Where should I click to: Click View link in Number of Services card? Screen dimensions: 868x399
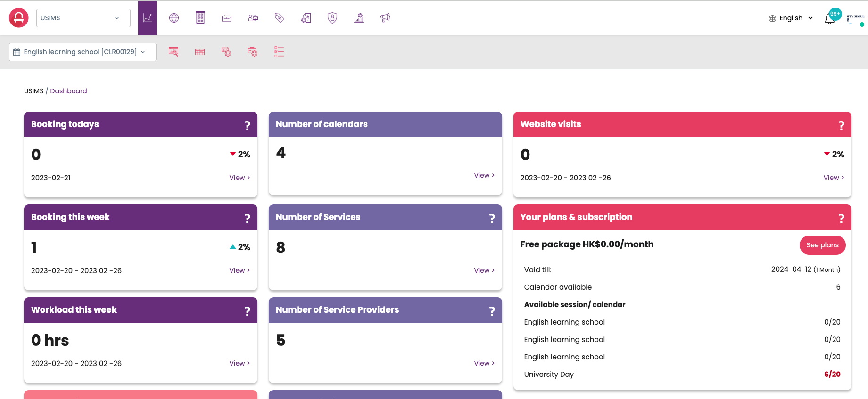coord(484,270)
